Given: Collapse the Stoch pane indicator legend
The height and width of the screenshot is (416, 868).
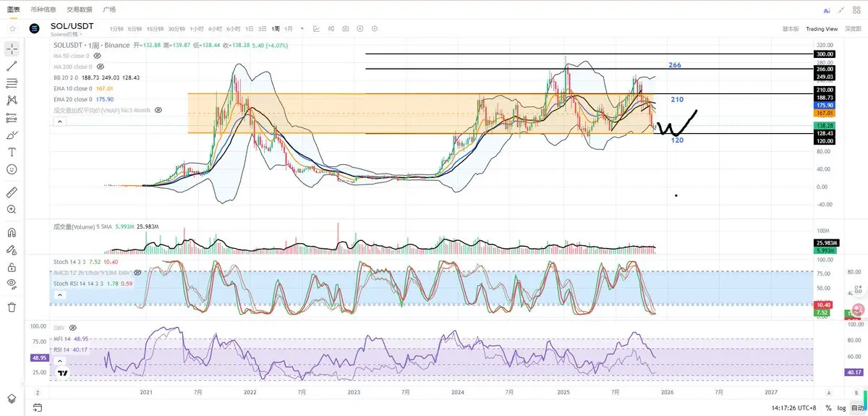Looking at the screenshot, I should (59, 295).
